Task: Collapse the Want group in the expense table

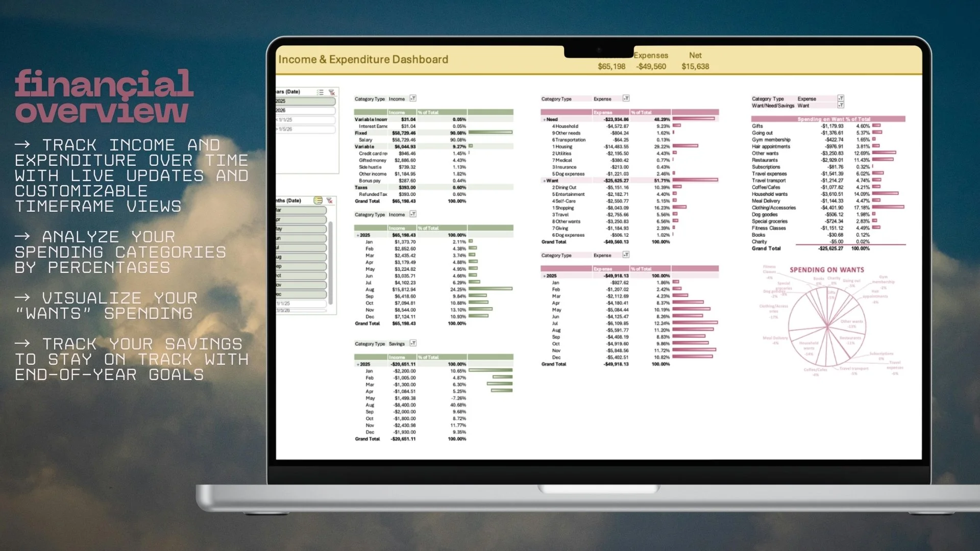Action: coord(545,181)
